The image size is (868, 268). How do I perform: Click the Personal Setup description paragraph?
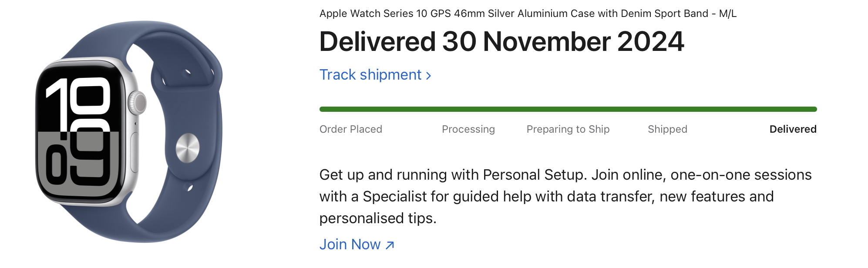[x=565, y=196]
